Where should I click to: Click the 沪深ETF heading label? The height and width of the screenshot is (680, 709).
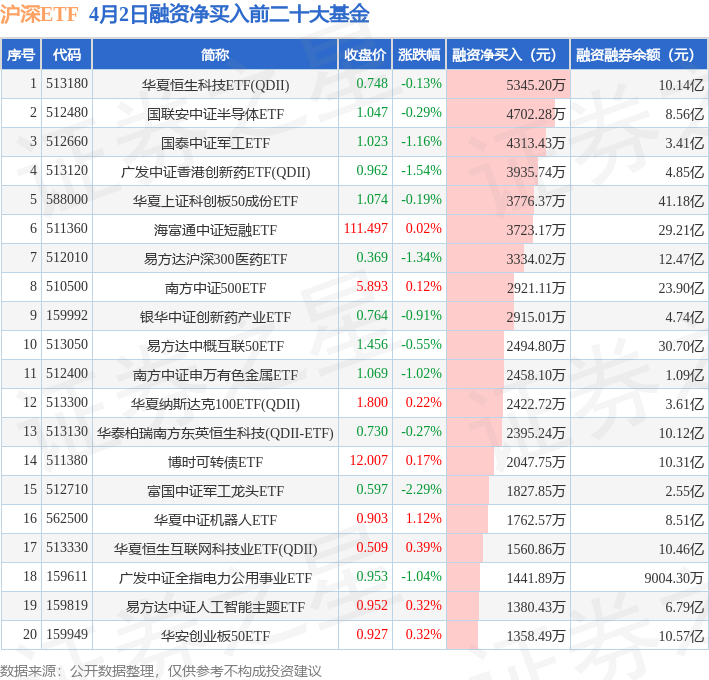pyautogui.click(x=39, y=14)
